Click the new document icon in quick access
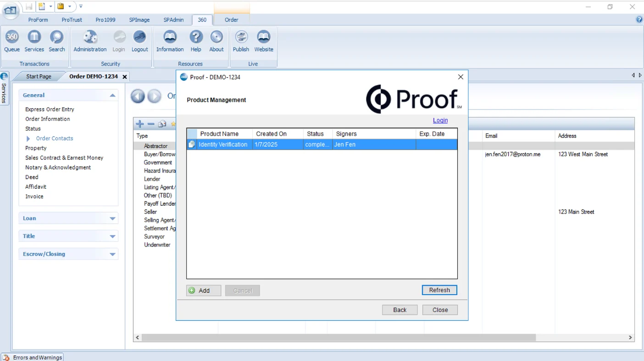The height and width of the screenshot is (361, 644). (x=42, y=6)
